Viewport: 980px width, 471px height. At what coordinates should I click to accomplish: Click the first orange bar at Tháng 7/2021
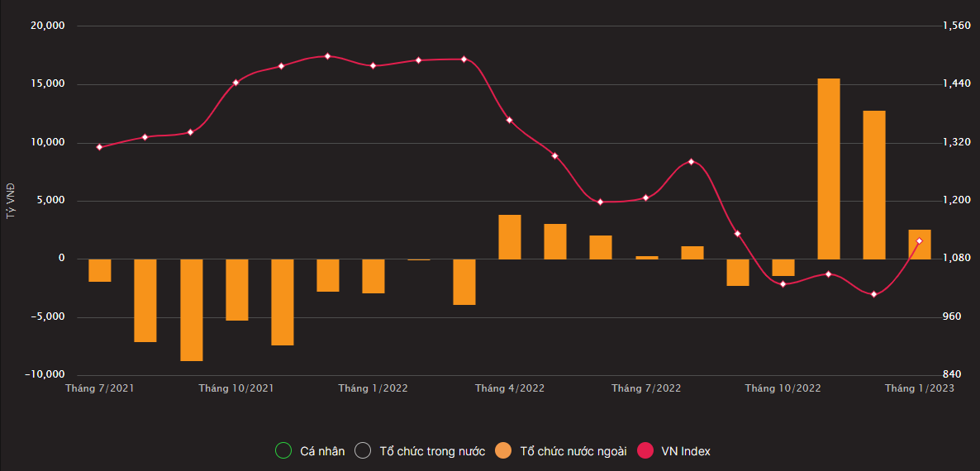(x=100, y=270)
